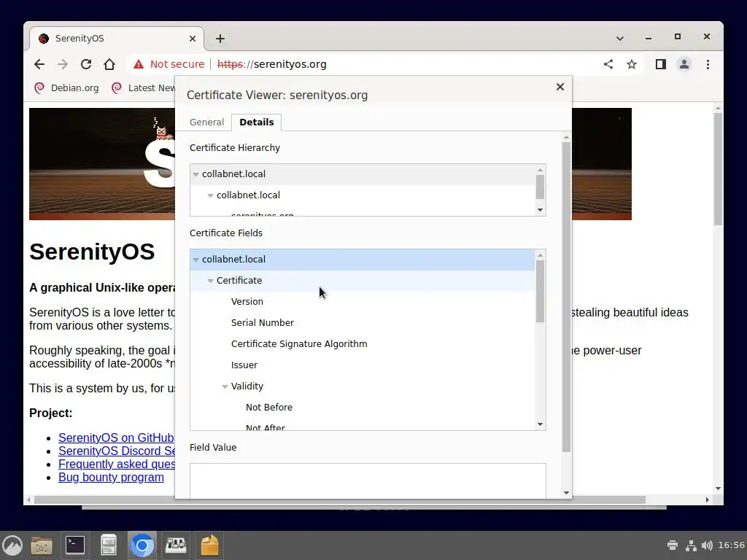Image resolution: width=747 pixels, height=560 pixels.
Task: Select the Version field
Action: [363, 301]
